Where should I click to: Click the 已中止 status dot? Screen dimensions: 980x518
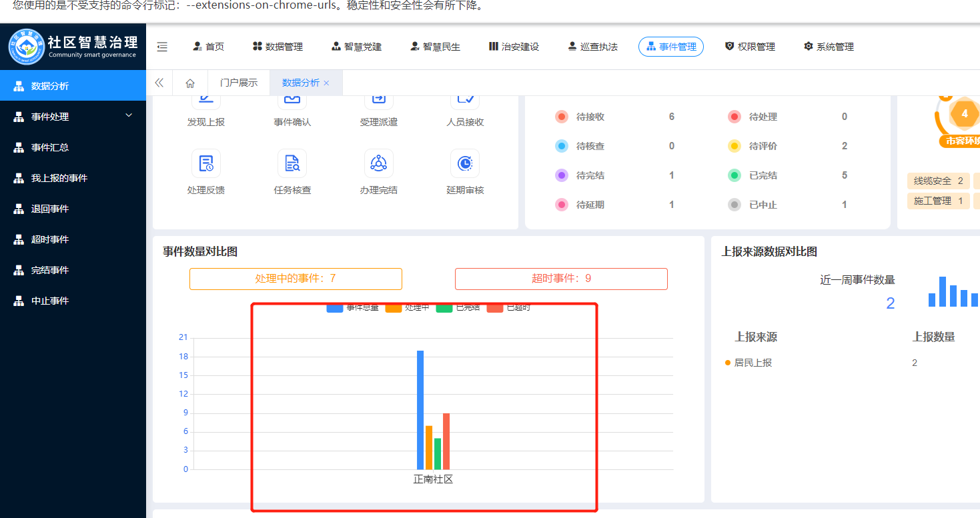(x=734, y=205)
